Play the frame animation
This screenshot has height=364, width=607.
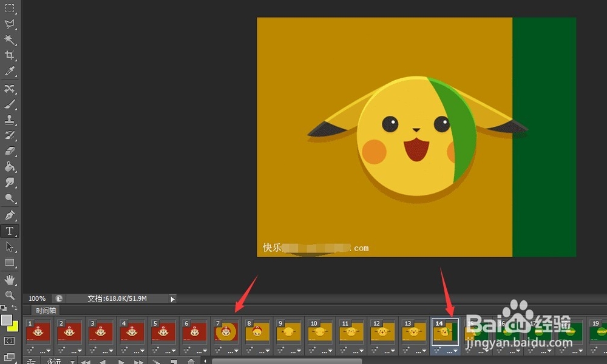121,362
